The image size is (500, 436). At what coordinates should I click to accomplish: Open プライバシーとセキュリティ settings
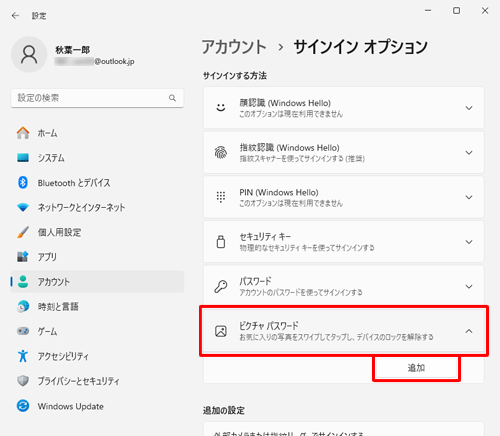97,381
